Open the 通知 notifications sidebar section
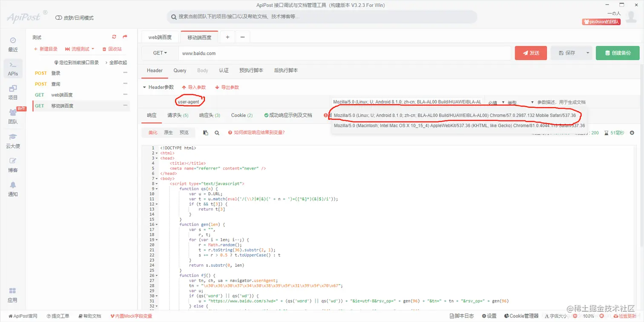Screen dimensions: 644x322 tap(13, 189)
